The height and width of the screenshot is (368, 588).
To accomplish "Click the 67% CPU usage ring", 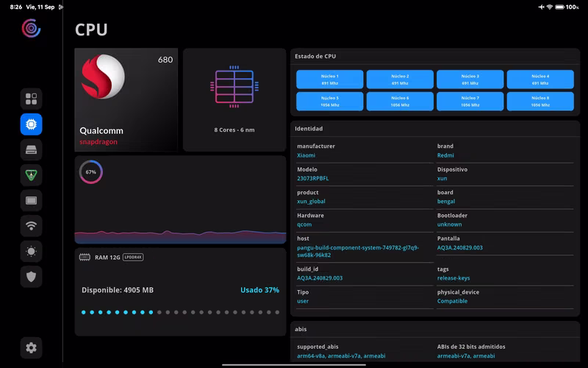I will (x=90, y=172).
